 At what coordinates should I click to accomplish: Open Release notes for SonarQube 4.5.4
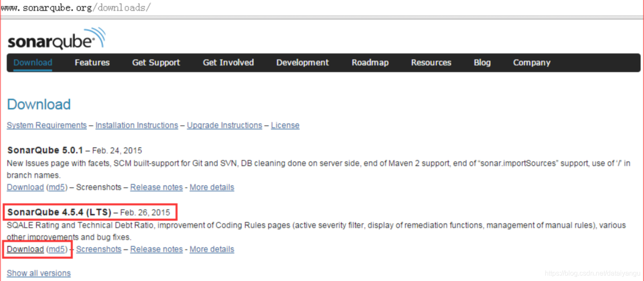[x=157, y=249]
